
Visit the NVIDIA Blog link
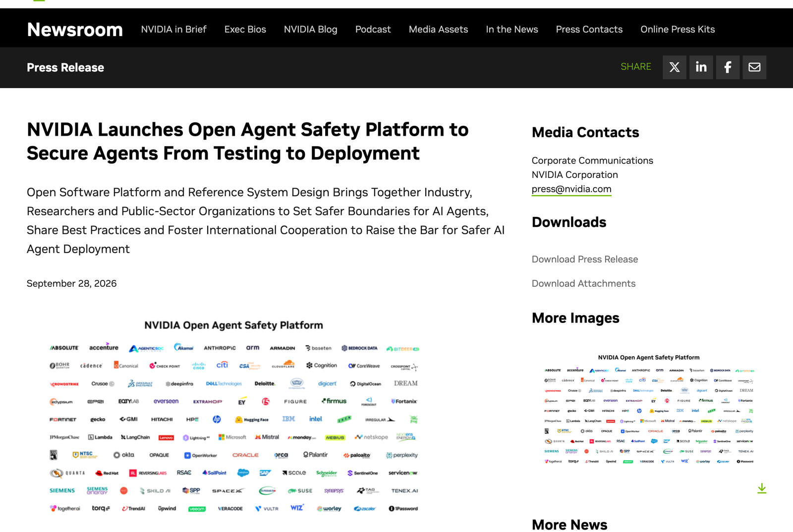pos(310,29)
